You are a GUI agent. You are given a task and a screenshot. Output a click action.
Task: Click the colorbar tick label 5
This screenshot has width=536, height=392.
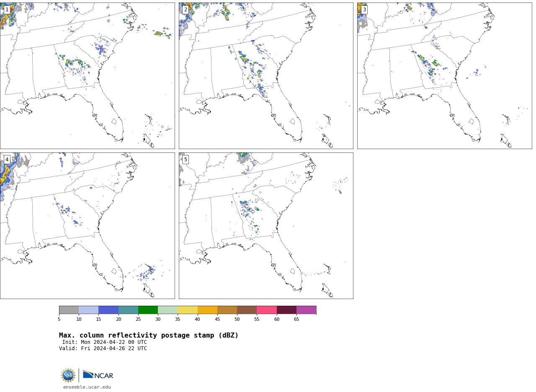tap(59, 320)
